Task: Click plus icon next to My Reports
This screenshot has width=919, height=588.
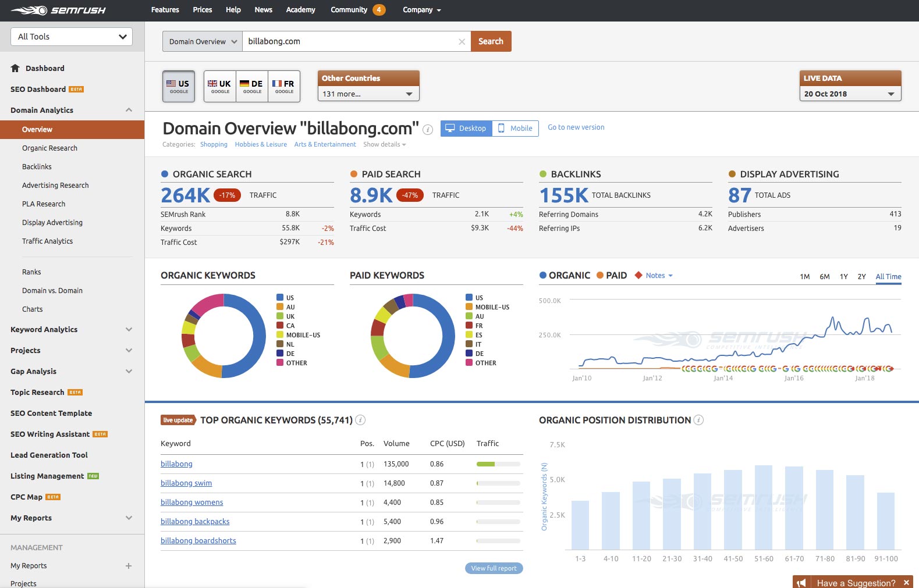Action: pyautogui.click(x=129, y=566)
